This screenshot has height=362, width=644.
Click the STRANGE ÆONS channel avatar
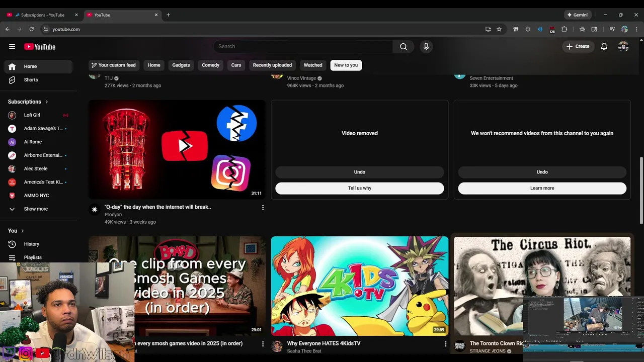tap(460, 346)
